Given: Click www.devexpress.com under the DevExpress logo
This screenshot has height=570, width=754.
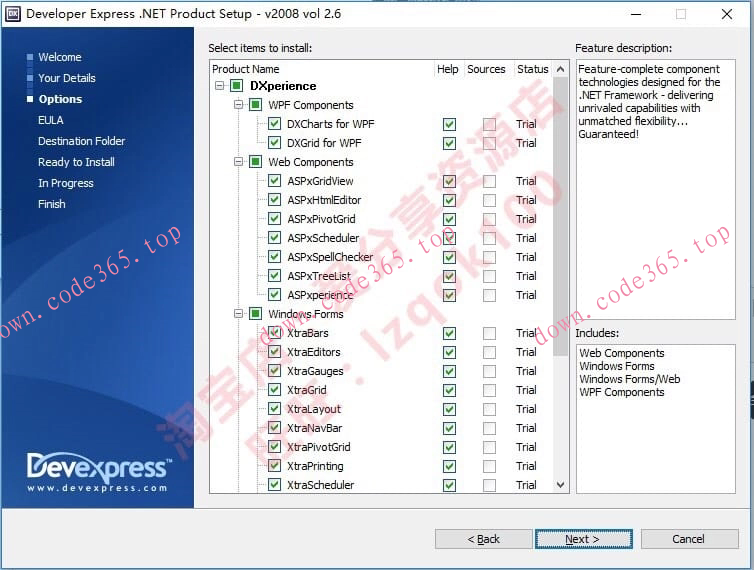Looking at the screenshot, I should pos(97,488).
